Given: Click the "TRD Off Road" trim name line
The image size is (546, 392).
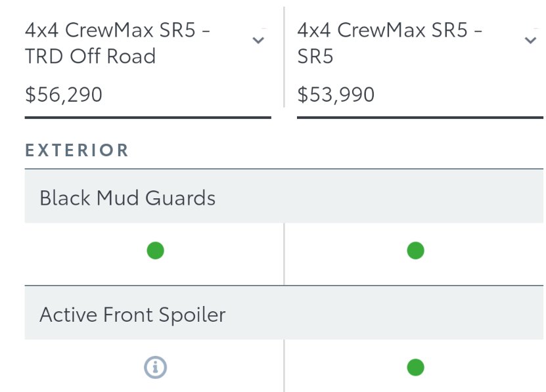Looking at the screenshot, I should coord(90,56).
